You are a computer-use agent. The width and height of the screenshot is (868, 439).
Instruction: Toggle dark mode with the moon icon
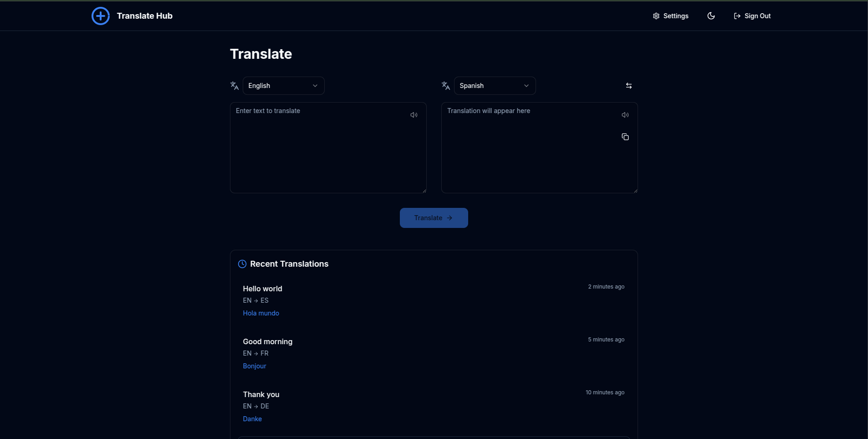(711, 15)
